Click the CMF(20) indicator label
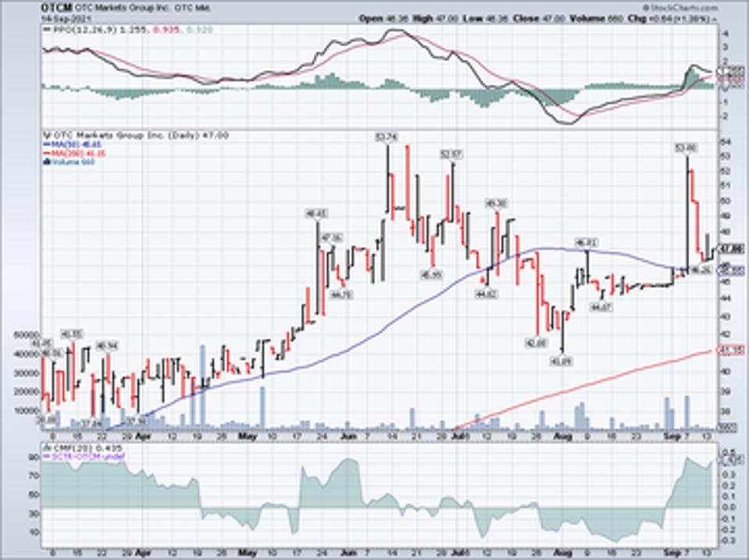Screen dimensions: 749x560 pos(62,448)
